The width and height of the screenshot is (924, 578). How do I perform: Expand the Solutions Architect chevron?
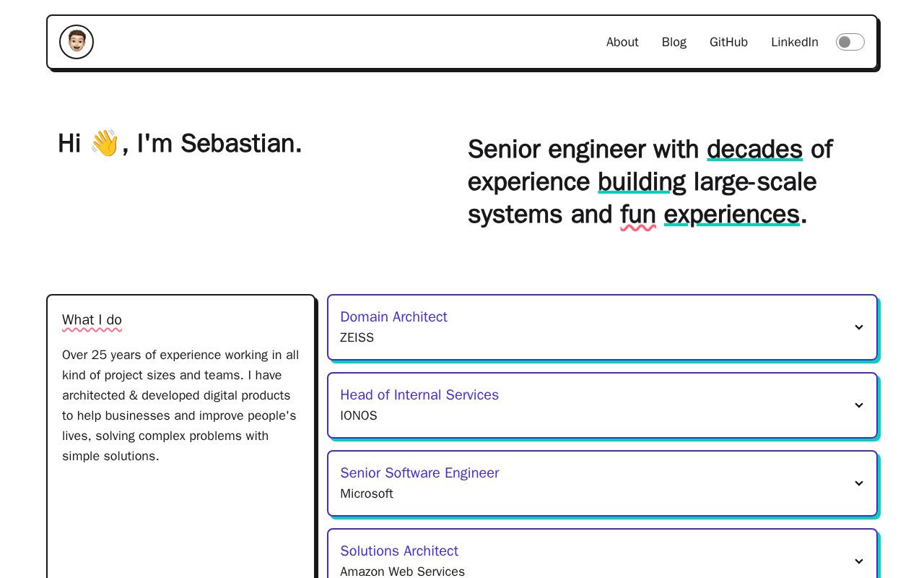click(x=859, y=561)
